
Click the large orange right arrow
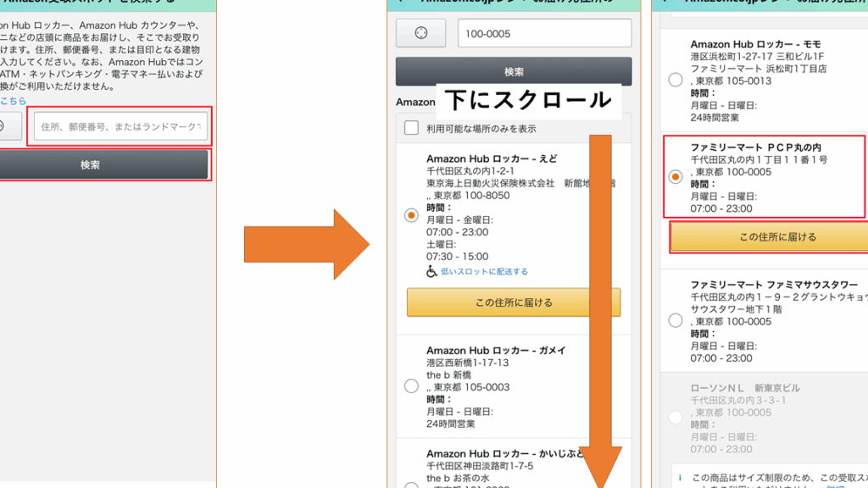click(x=306, y=245)
